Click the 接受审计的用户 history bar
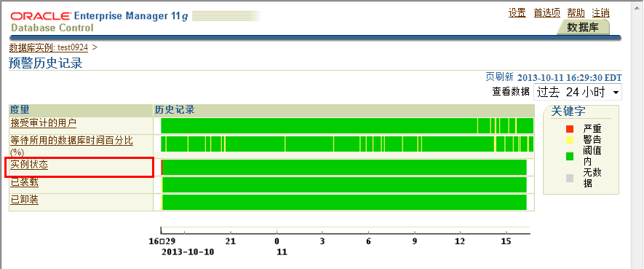This screenshot has height=269, width=644. (347, 125)
